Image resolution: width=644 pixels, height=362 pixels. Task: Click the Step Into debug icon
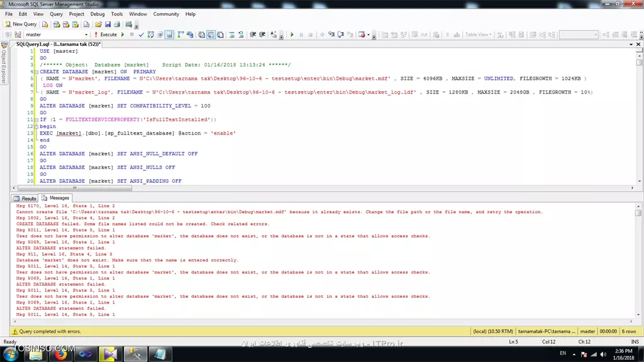click(331, 35)
